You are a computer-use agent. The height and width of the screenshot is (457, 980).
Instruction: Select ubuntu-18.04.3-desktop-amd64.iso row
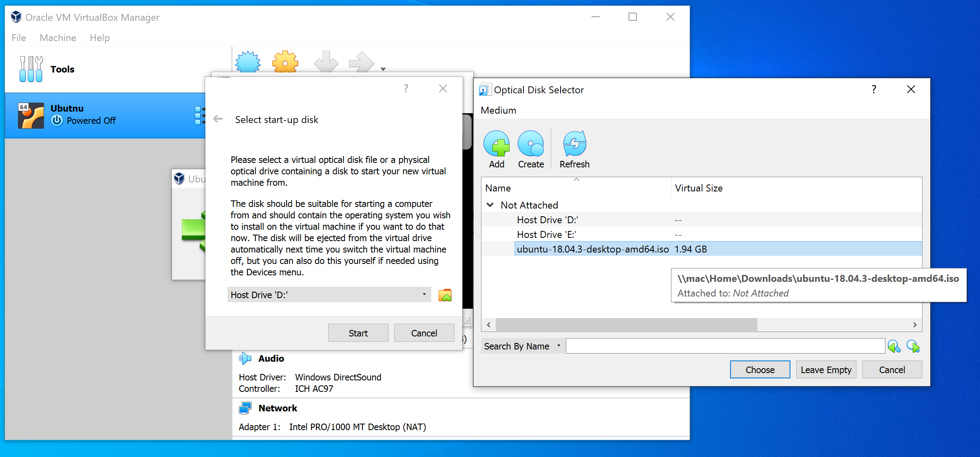point(702,249)
